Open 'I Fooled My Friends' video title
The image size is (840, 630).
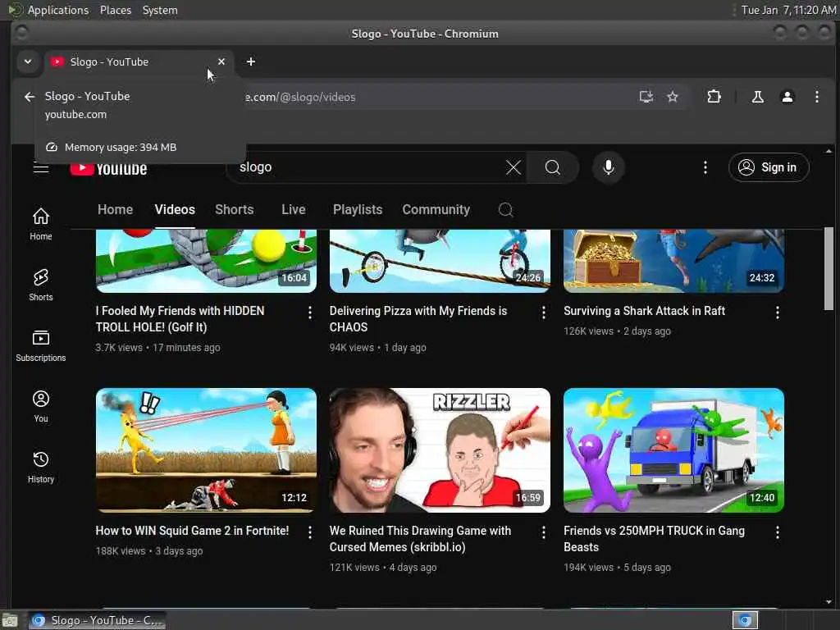(180, 319)
